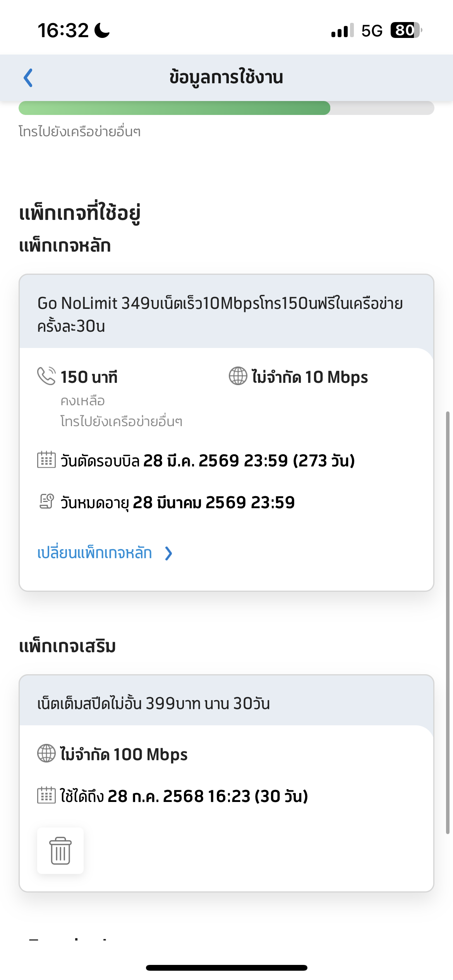Tap the blue back chevron in header
Image resolution: width=453 pixels, height=980 pixels.
click(28, 78)
